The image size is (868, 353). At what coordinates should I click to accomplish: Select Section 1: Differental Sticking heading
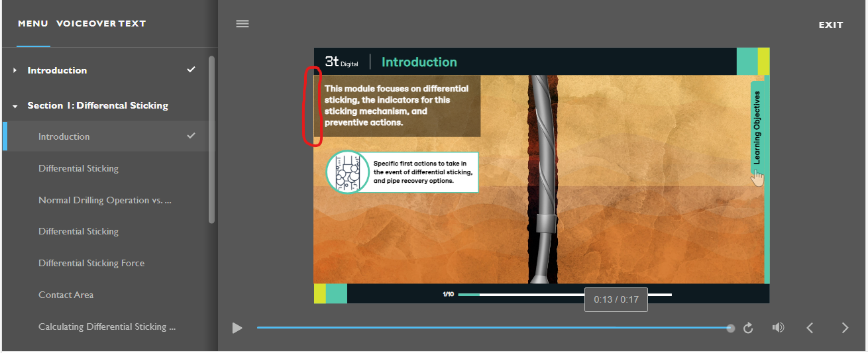pos(97,105)
